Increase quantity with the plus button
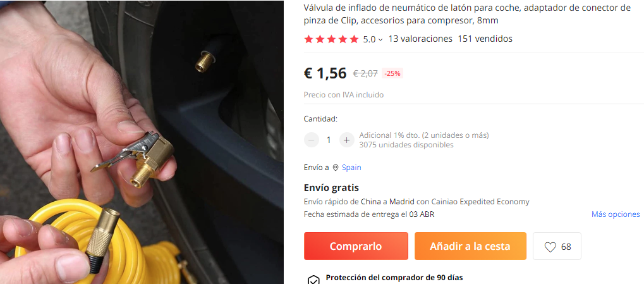 346,140
